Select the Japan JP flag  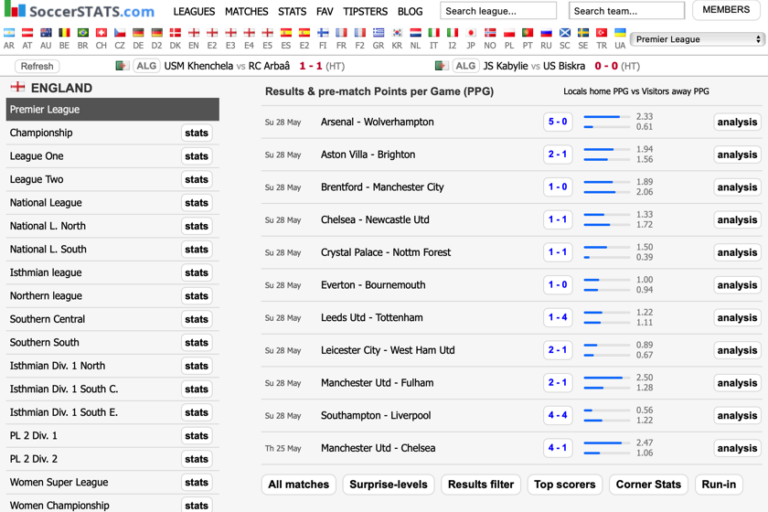coord(471,33)
